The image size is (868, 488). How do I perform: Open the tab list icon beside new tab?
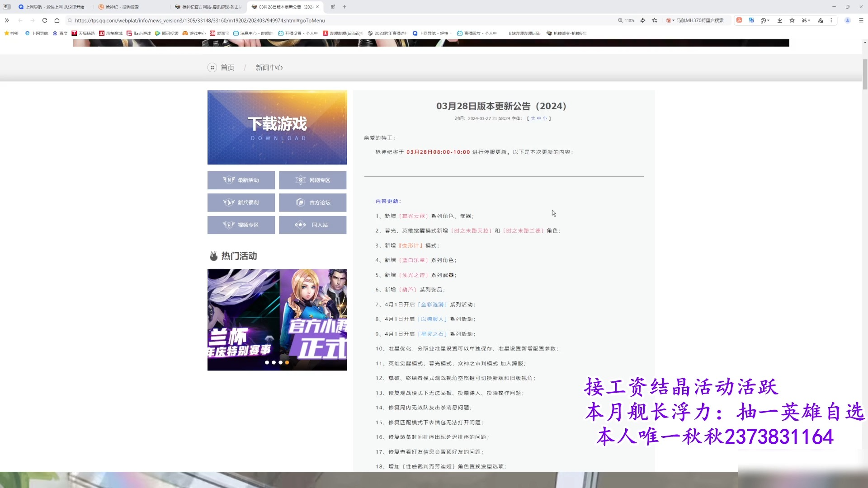pos(333,7)
